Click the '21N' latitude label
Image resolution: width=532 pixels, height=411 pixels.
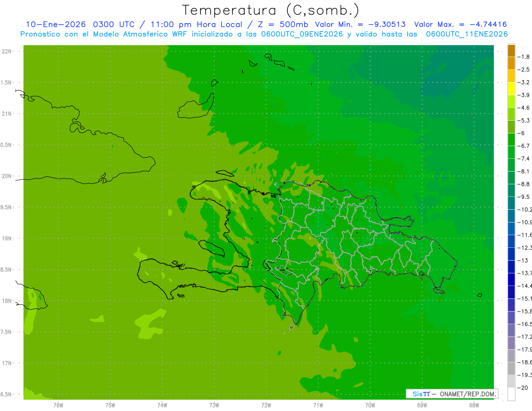(7, 114)
